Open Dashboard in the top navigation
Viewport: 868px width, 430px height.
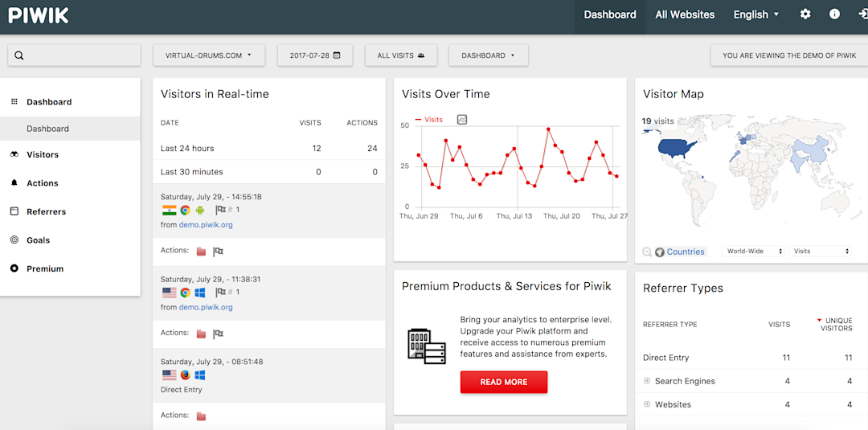coord(610,15)
